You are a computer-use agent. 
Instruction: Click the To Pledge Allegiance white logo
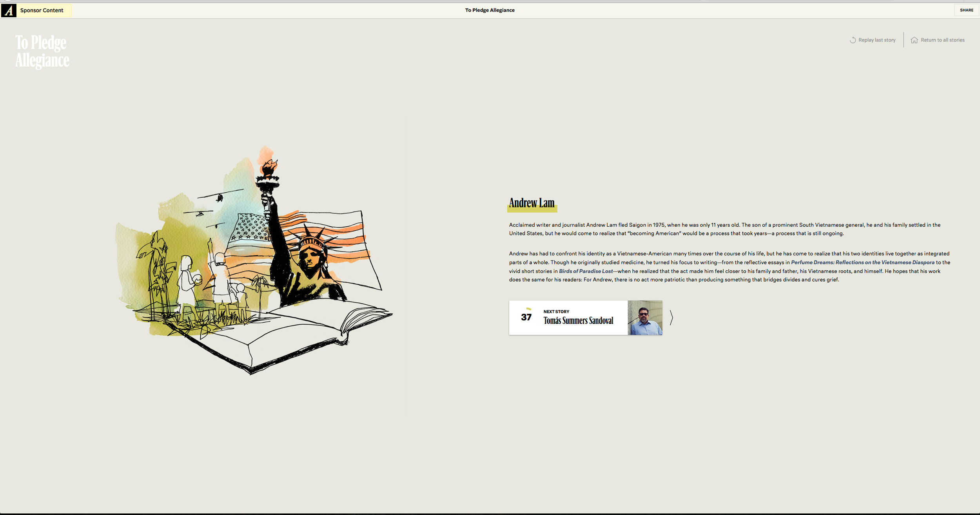42,52
